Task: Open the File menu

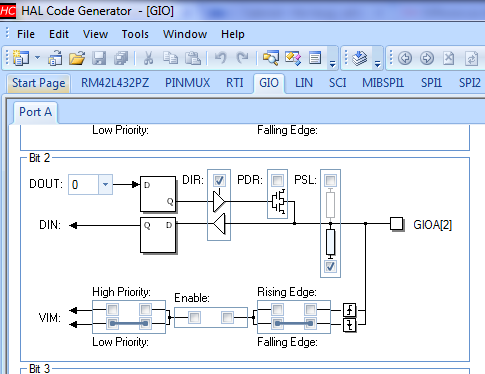Action: 26,34
